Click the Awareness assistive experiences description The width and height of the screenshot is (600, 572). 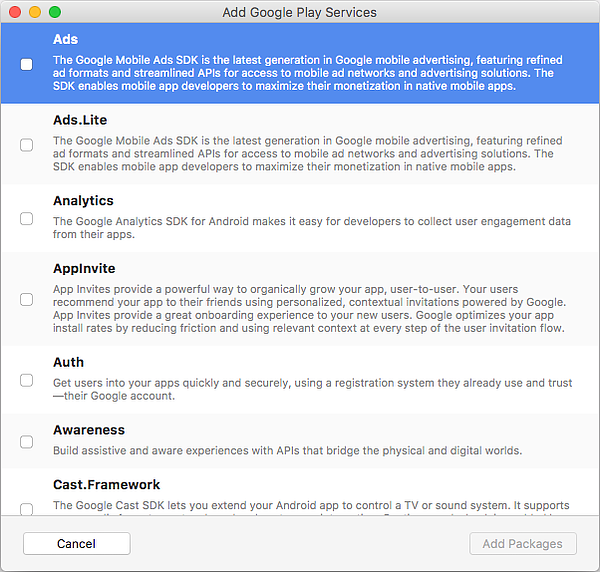pyautogui.click(x=287, y=451)
